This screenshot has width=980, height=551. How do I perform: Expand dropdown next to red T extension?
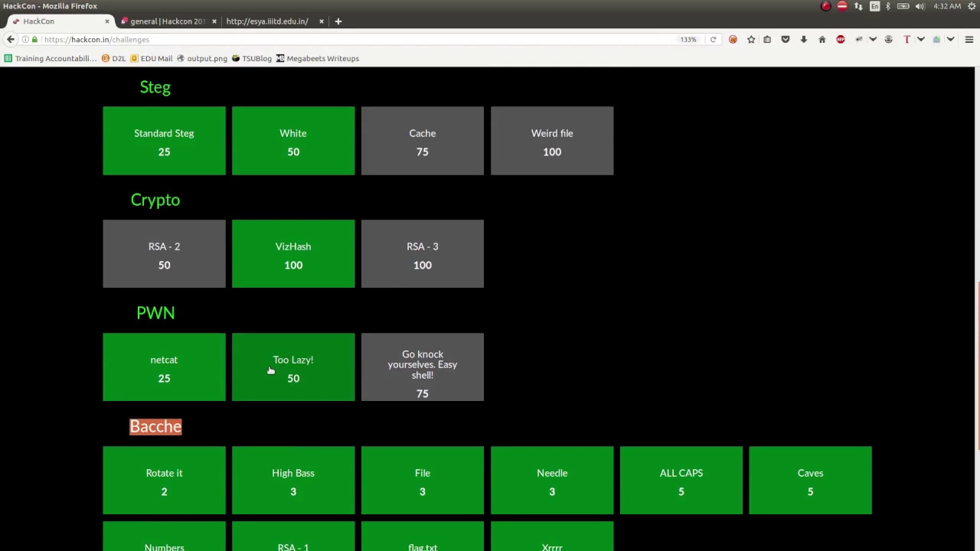tap(921, 40)
